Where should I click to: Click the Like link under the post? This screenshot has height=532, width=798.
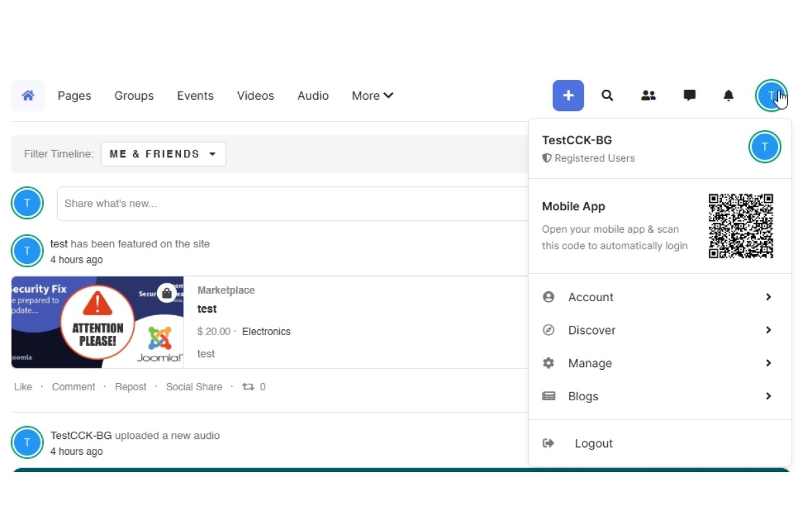pos(23,387)
